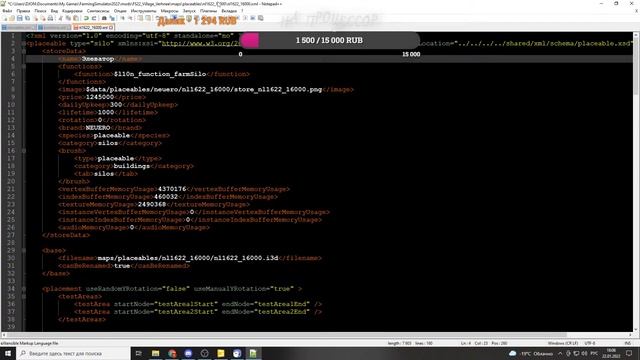
Task: Open the Инструменты menu
Action: click(143, 11)
